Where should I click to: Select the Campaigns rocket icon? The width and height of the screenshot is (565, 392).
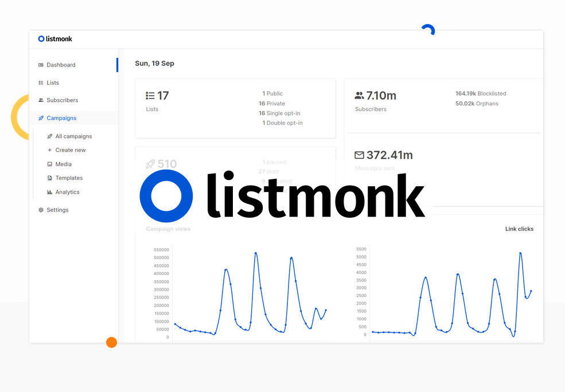[41, 118]
